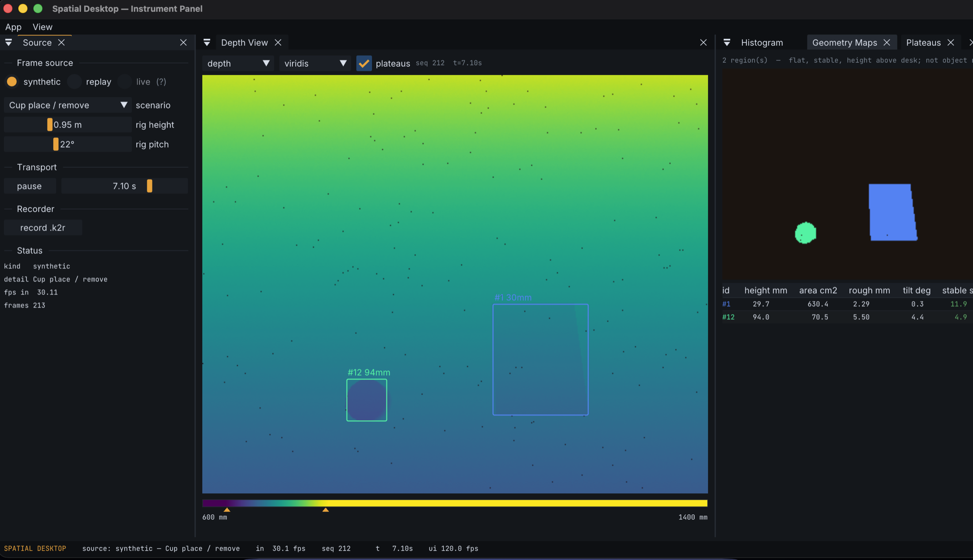The height and width of the screenshot is (560, 973).
Task: Click the fps in 30.11 status line
Action: pyautogui.click(x=31, y=292)
